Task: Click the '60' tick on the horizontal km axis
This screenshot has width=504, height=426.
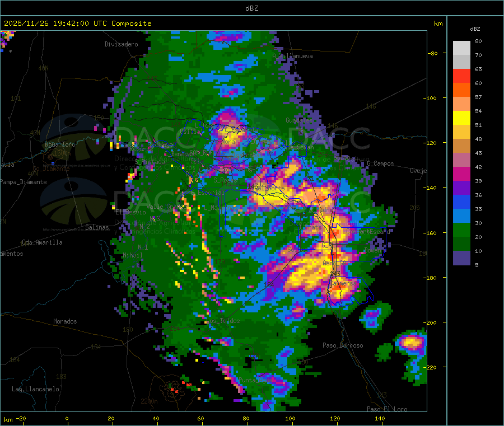Action: tap(201, 419)
